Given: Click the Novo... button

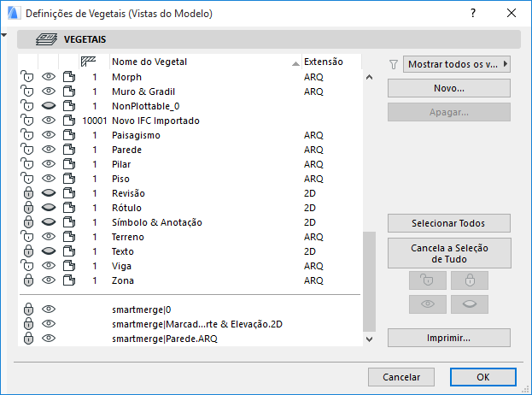Looking at the screenshot, I should click(448, 88).
